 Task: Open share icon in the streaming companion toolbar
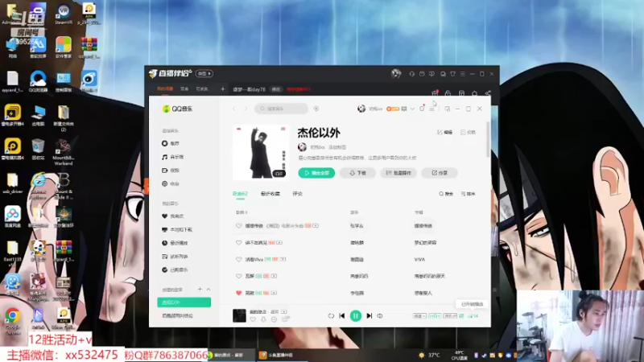[x=488, y=93]
